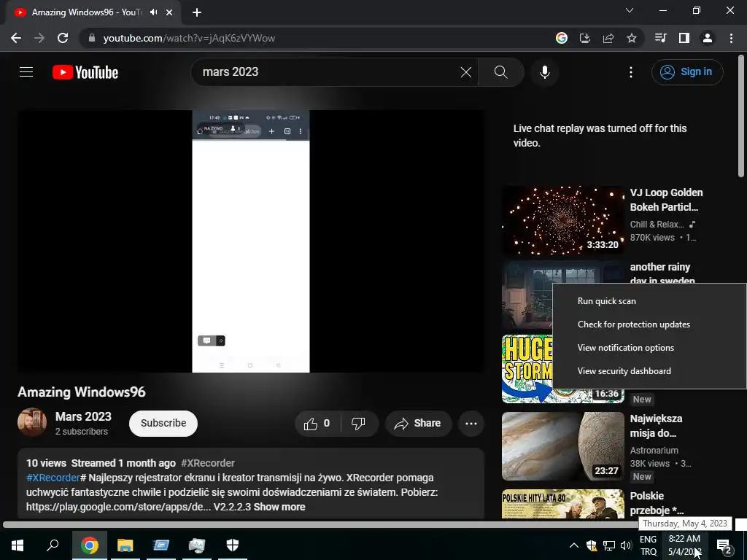Expand tab search chevron
747x560 pixels.
pos(630,10)
